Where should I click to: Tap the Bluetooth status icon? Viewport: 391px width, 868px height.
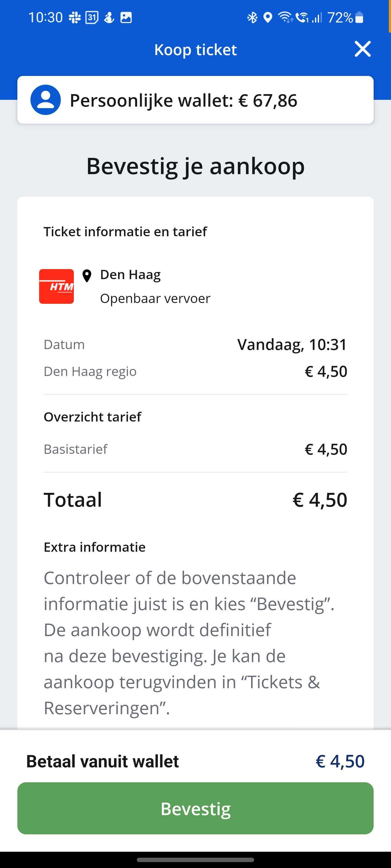[252, 18]
